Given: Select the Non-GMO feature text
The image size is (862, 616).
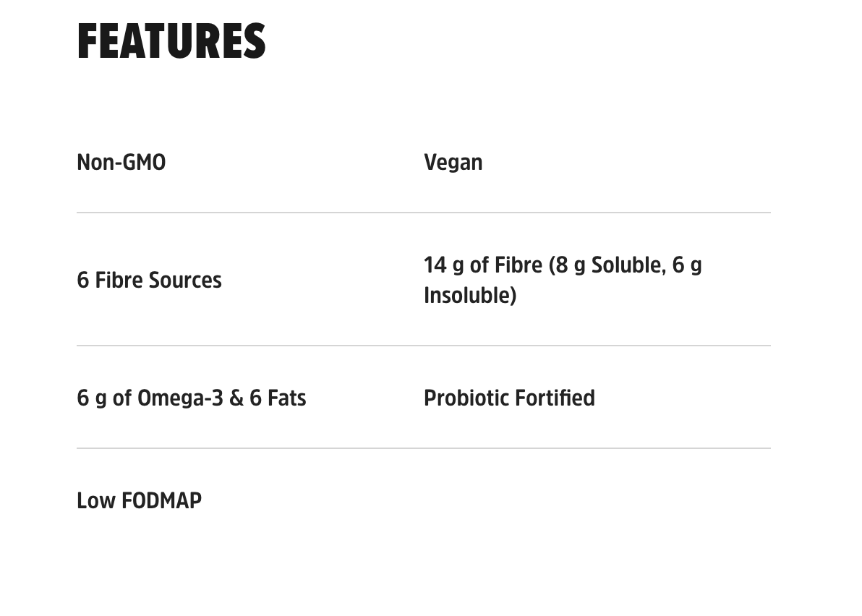Looking at the screenshot, I should 121,162.
